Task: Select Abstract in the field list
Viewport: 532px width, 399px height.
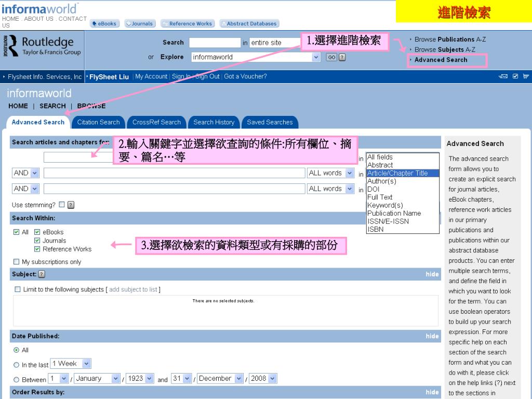Action: (403, 165)
